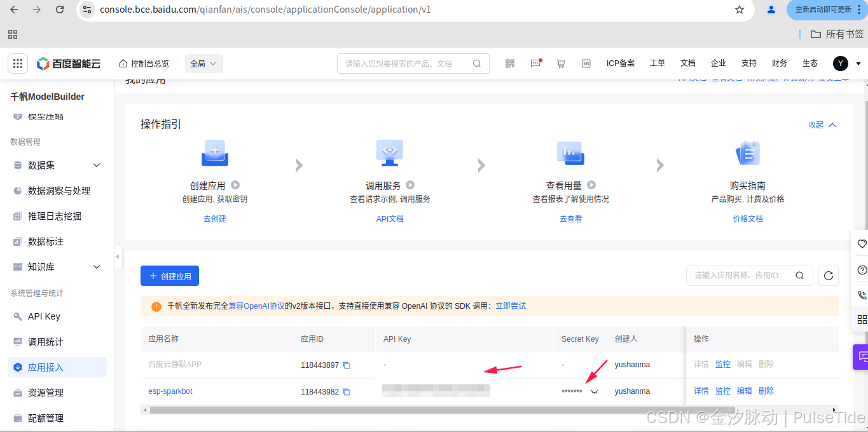868x432 pixels.
Task: Click the search icon in app name filter
Action: coord(800,276)
